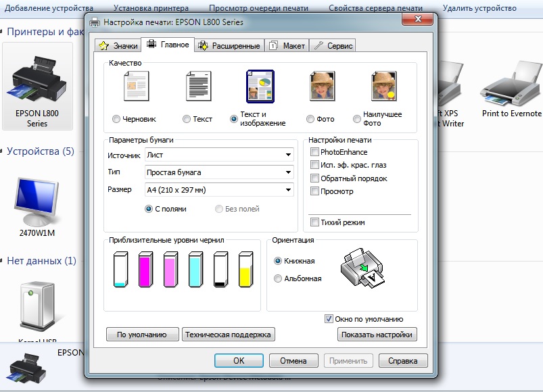Select the Print to Evernote printer icon

tap(510, 83)
